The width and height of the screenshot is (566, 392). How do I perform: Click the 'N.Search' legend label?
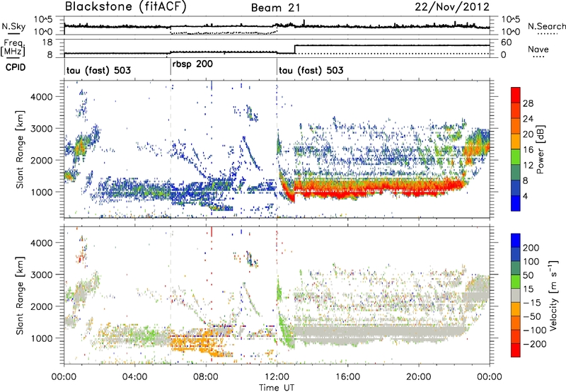(546, 26)
